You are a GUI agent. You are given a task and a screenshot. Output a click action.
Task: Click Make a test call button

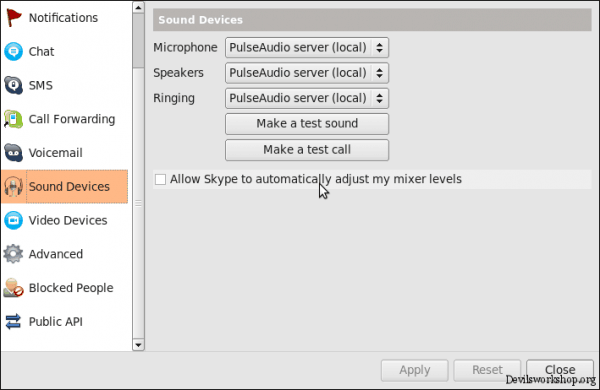[307, 150]
